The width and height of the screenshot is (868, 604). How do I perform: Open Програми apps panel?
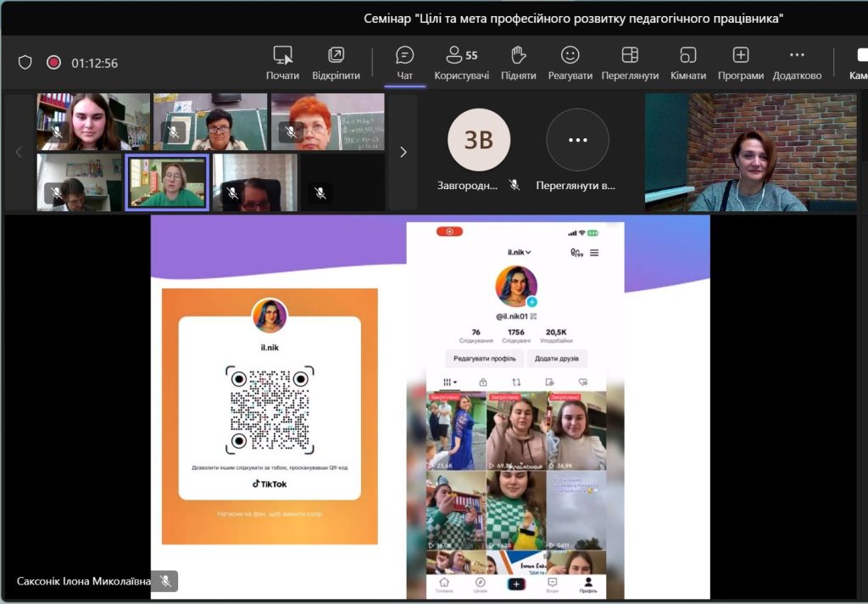(741, 63)
